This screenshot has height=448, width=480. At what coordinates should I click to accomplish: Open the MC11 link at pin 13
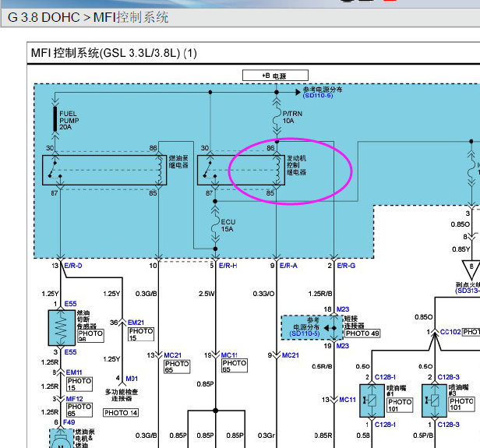348,400
